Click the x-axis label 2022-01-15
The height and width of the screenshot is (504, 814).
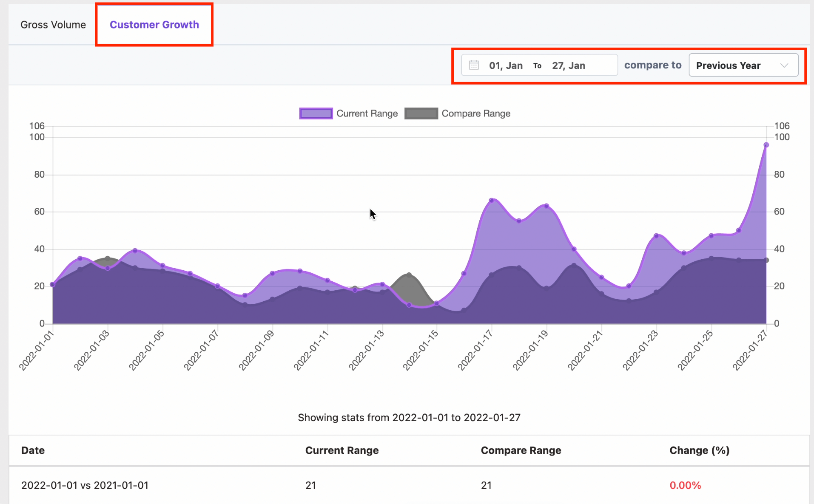tap(421, 350)
